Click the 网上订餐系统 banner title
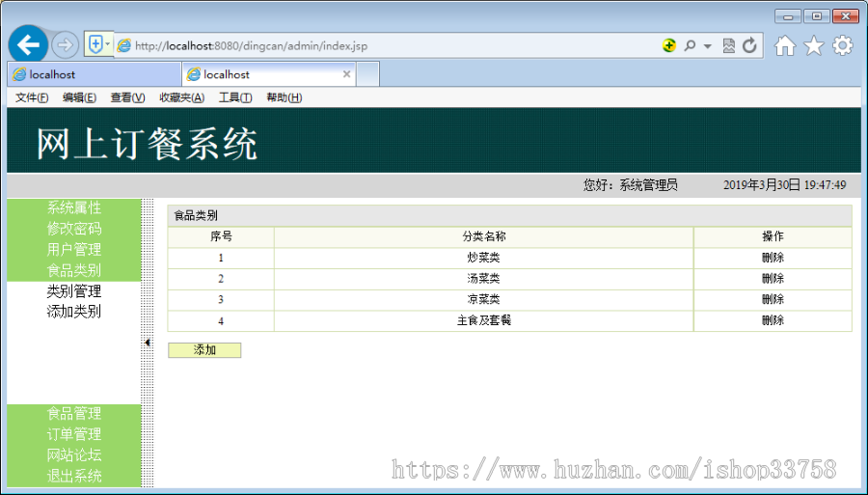 coord(147,144)
